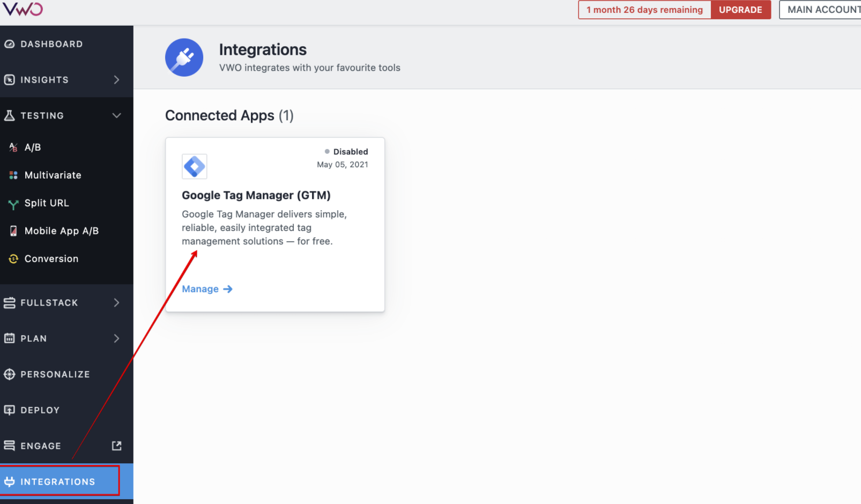The height and width of the screenshot is (504, 861).
Task: Click the red UPGRADE button
Action: [740, 10]
